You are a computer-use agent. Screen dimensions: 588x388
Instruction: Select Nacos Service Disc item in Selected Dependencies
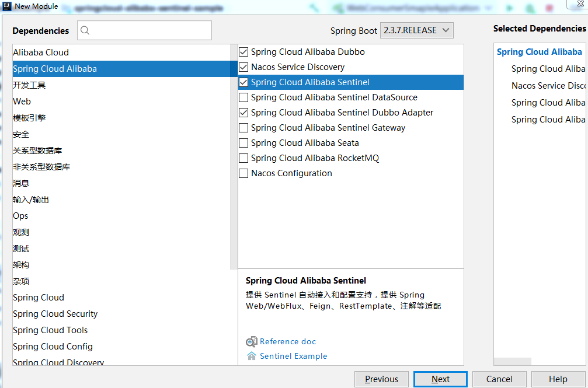tap(548, 86)
